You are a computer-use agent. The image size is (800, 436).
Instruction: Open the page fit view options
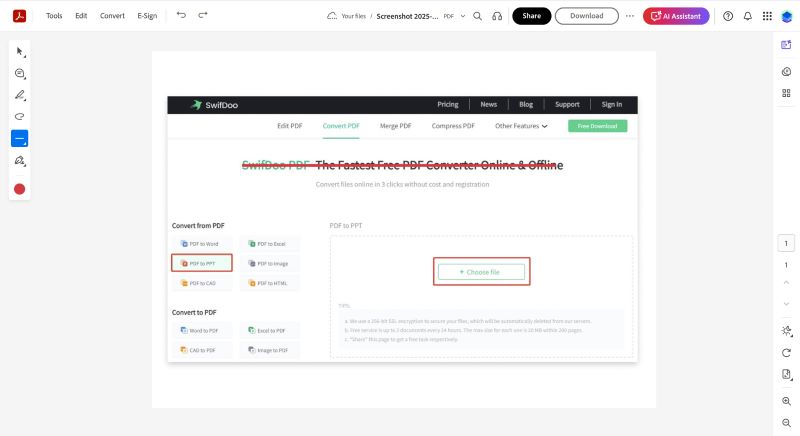coord(786,374)
